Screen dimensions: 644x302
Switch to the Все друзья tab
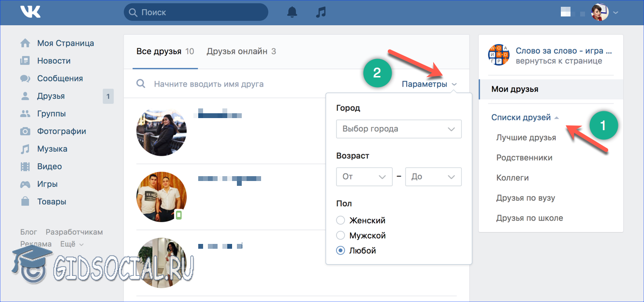coord(165,51)
